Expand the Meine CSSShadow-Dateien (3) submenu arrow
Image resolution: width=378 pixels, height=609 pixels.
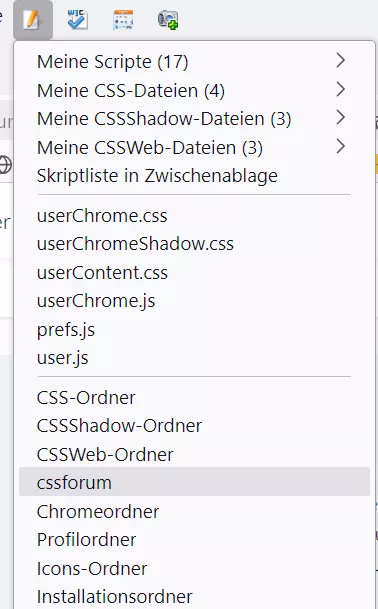(340, 118)
